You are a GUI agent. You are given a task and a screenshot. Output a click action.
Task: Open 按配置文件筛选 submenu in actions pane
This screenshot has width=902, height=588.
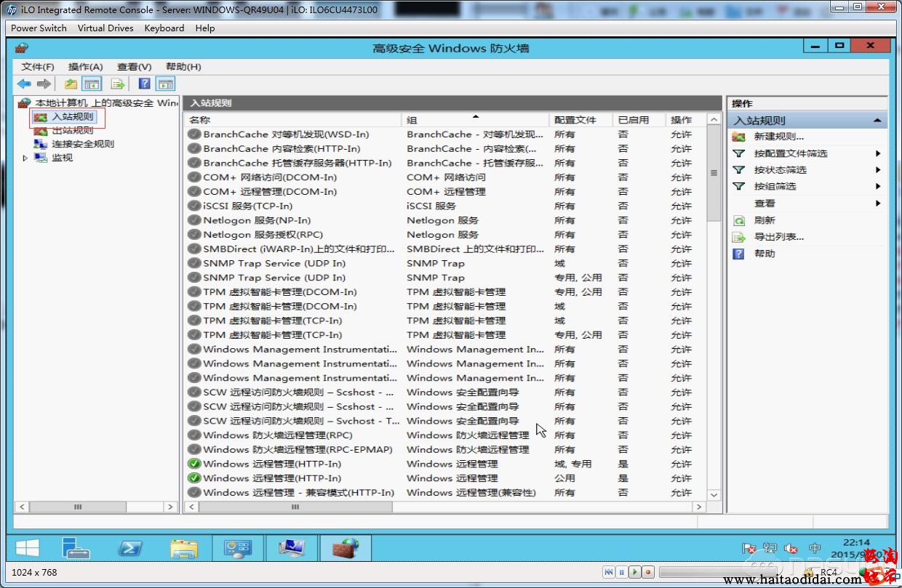coord(790,153)
